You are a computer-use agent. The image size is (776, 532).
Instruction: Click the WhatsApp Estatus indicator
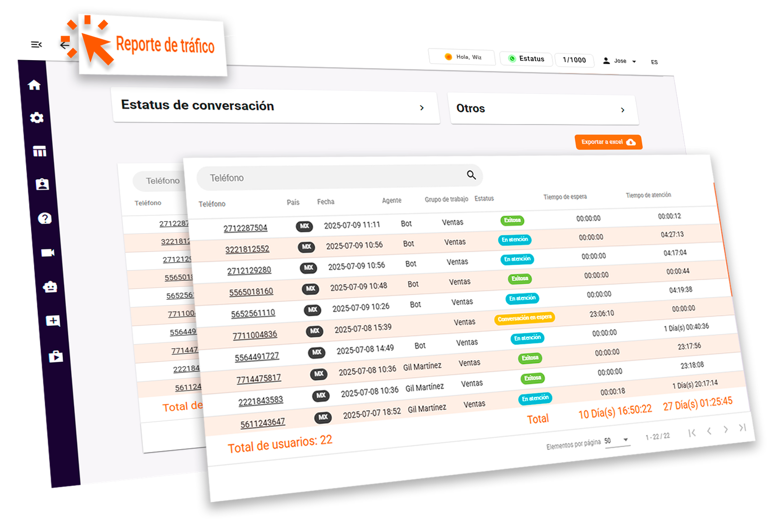(x=526, y=59)
